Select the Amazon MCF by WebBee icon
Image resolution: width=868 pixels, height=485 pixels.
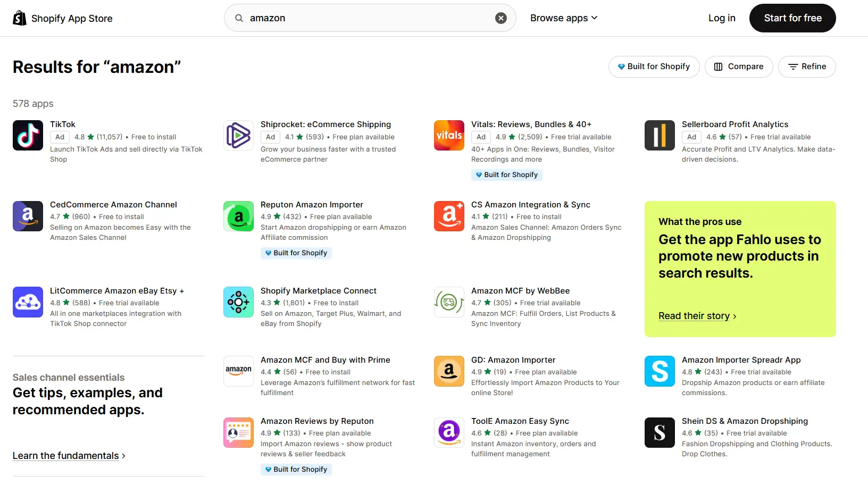(x=449, y=302)
